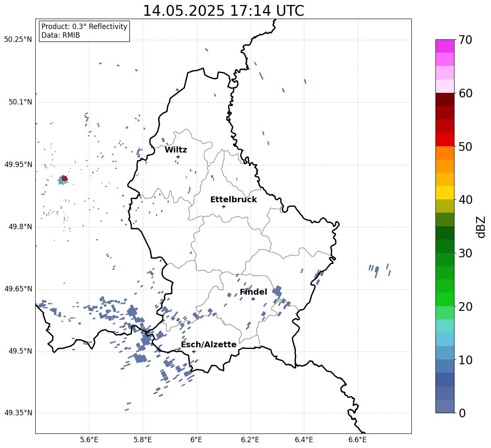Viewport: 491px width, 448px height.
Task: Click the 60 value on the colorbar
Action: point(465,93)
